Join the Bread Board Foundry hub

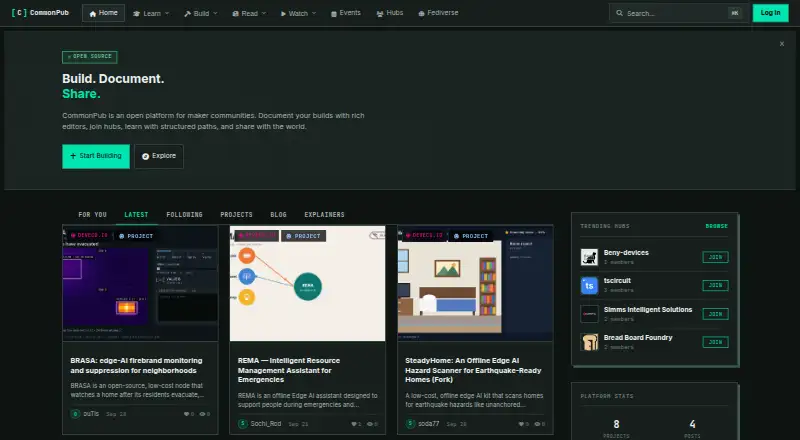pyautogui.click(x=715, y=342)
